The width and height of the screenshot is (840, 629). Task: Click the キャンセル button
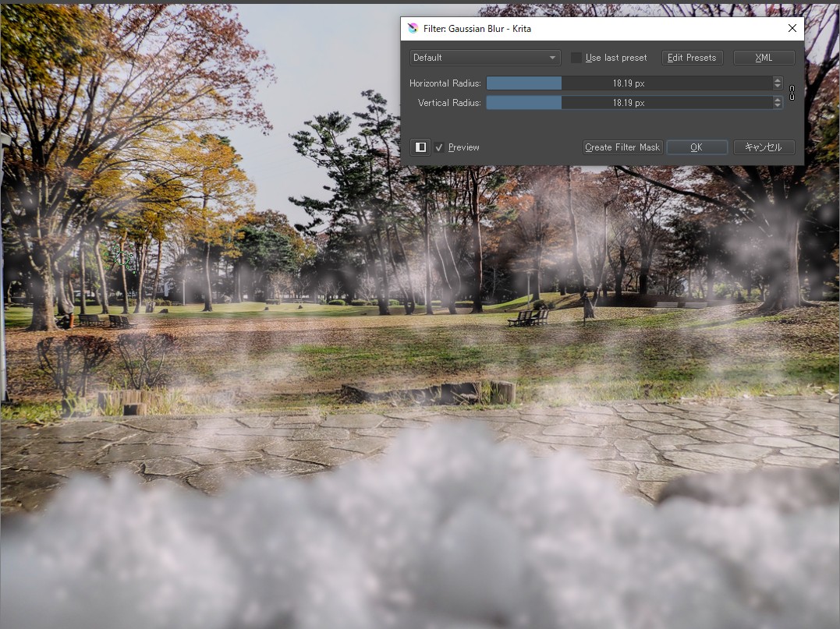tap(764, 147)
